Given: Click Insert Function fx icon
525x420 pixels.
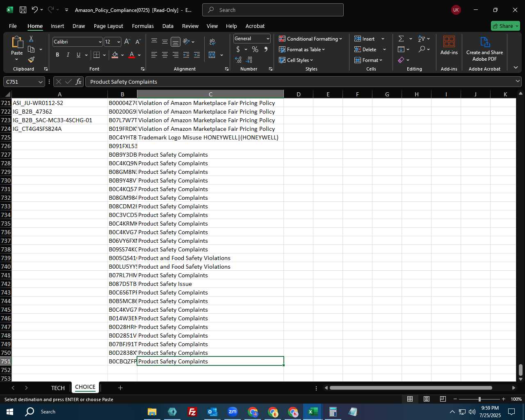Looking at the screenshot, I should pos(78,82).
